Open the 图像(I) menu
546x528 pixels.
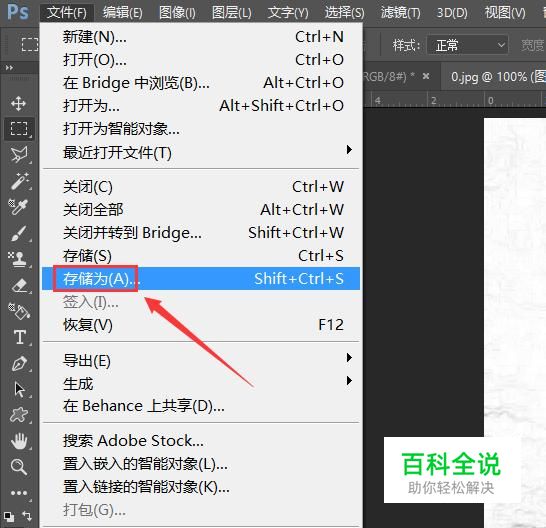[x=177, y=13]
